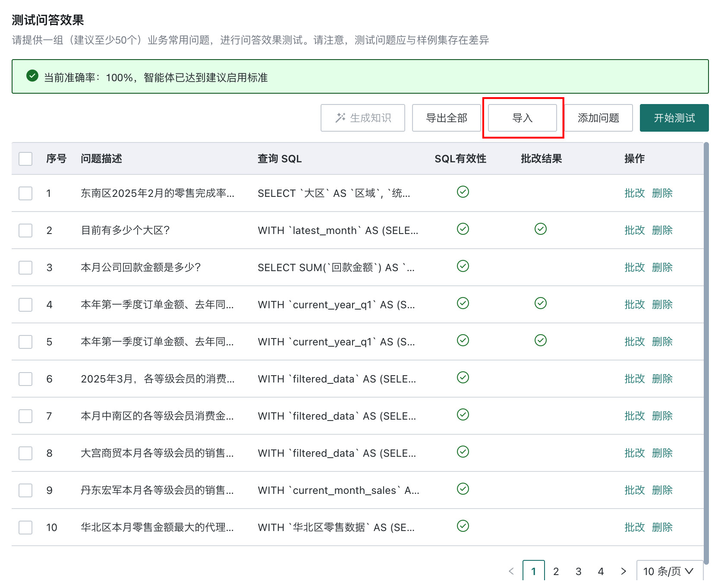Go to next page with right arrow
The width and height of the screenshot is (718, 588).
pos(624,571)
